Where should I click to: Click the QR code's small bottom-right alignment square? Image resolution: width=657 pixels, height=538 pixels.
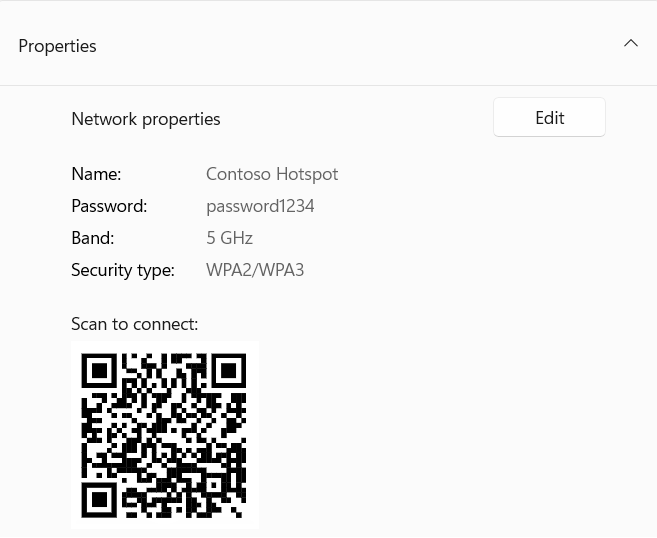coord(215,486)
